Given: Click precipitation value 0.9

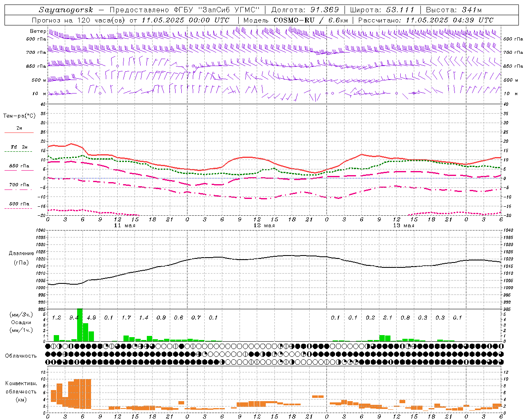Looking at the screenshot, I should [x=161, y=317].
